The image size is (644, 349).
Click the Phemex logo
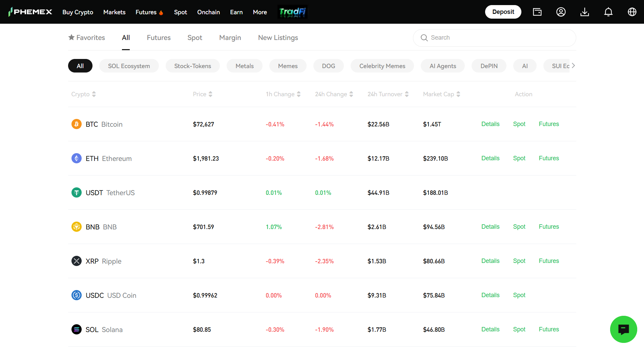tap(30, 12)
